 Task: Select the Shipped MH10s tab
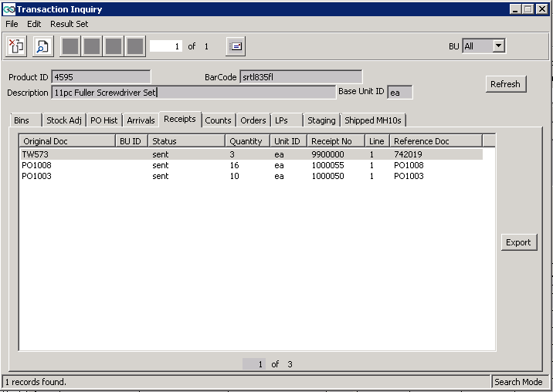[374, 120]
